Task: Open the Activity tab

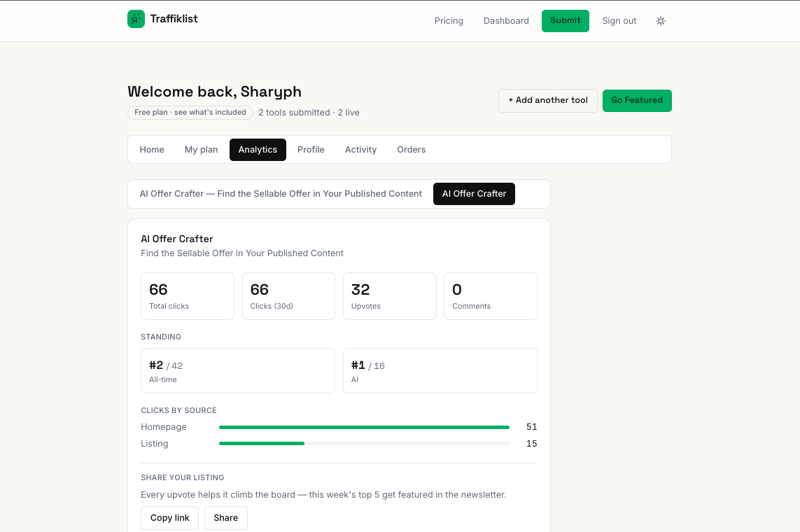Action: click(360, 149)
